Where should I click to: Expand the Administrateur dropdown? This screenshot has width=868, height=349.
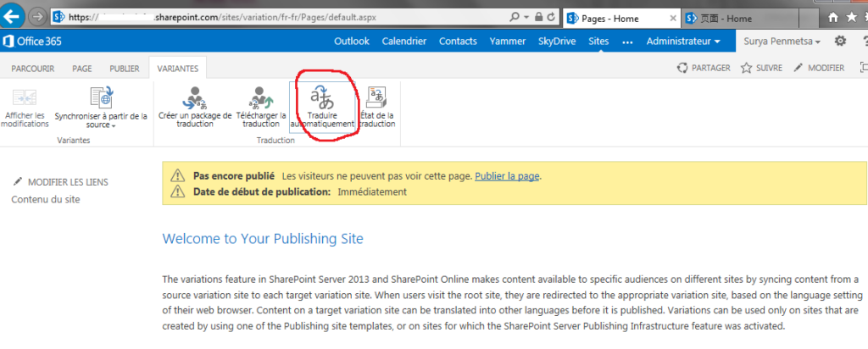684,41
